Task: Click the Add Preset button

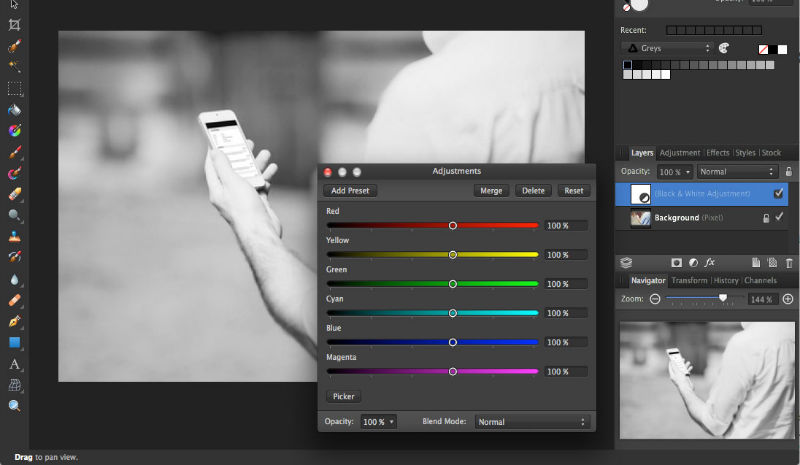Action: click(x=350, y=190)
